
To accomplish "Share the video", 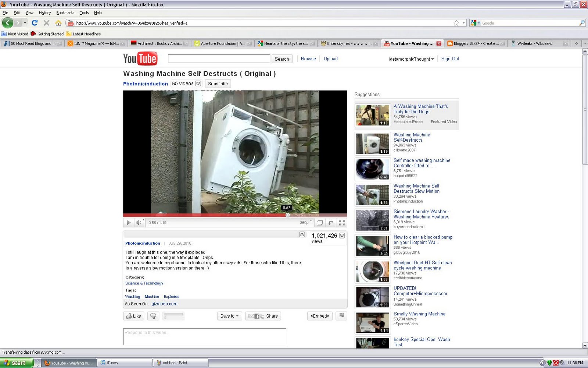I will (263, 316).
